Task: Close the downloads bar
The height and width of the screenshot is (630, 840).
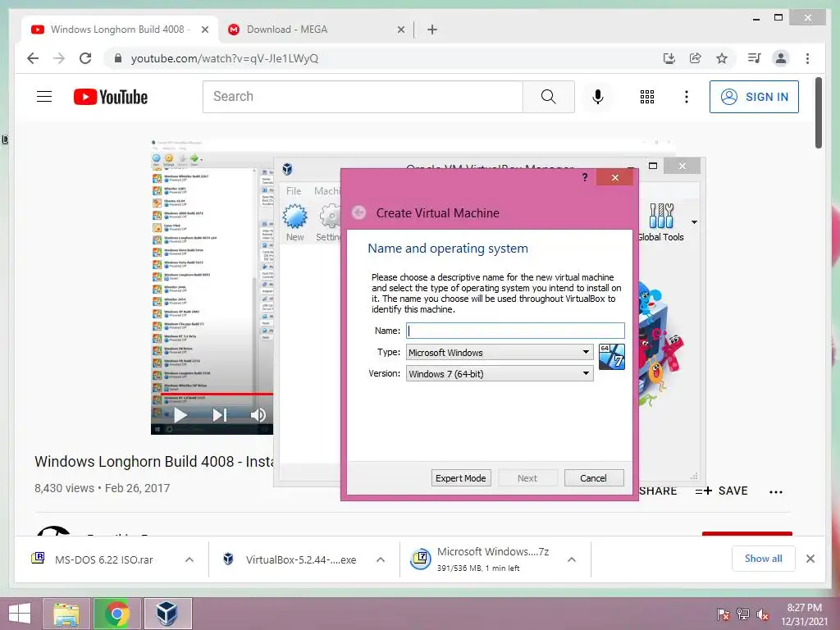Action: point(810,559)
